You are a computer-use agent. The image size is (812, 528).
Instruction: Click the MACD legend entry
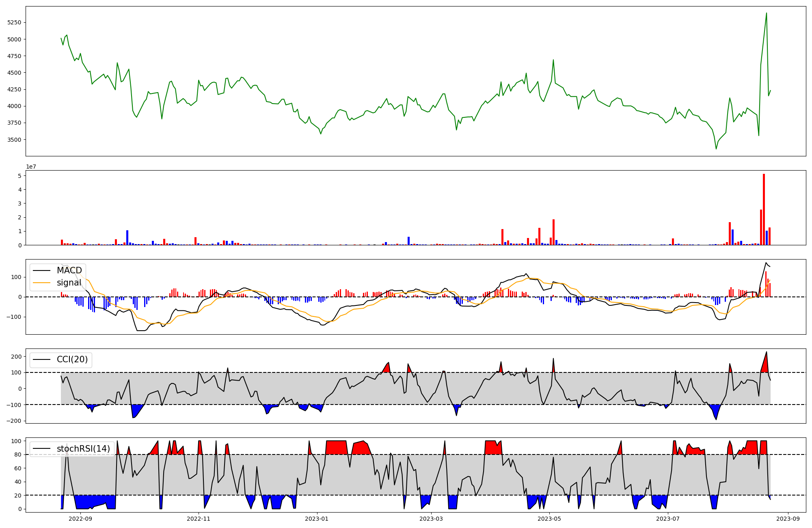coord(69,270)
